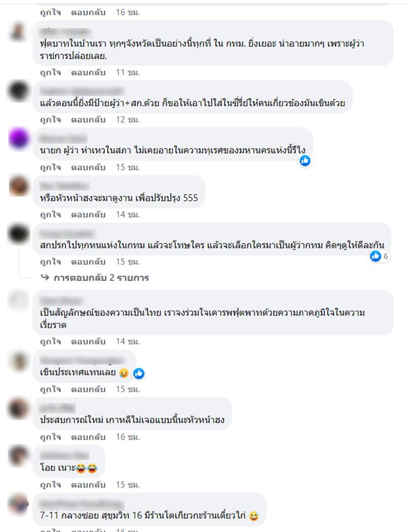Like the สกปรกไปทุกหนแห่งในกทม comment

[50, 262]
